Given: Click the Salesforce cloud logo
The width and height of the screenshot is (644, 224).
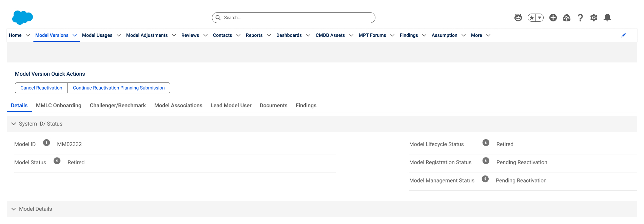Looking at the screenshot, I should 22,18.
